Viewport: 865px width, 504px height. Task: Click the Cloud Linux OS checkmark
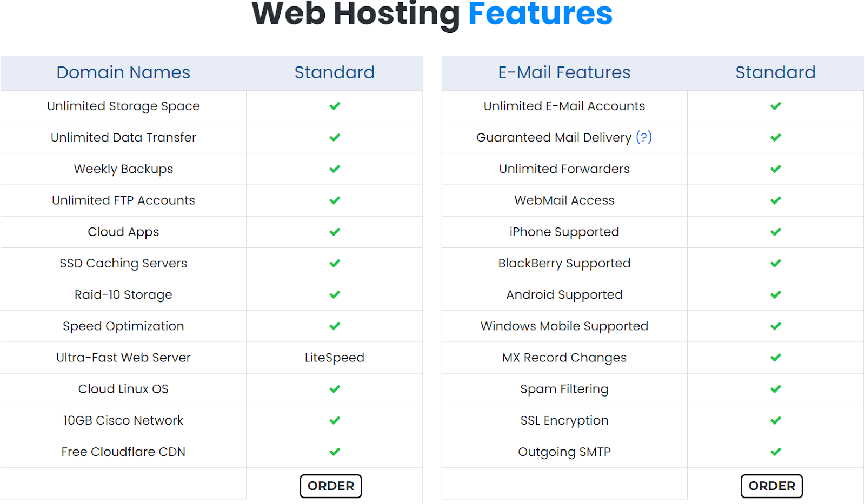tap(335, 389)
